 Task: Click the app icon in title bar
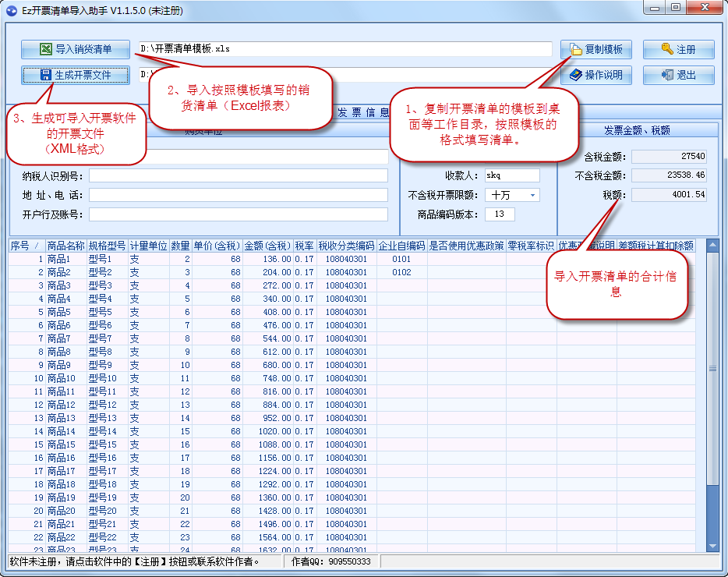point(11,8)
